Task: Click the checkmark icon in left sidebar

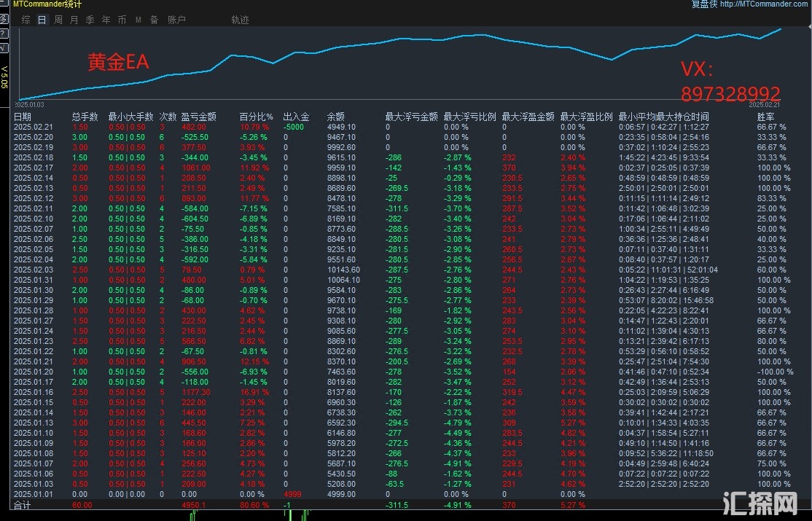Action: [4, 48]
